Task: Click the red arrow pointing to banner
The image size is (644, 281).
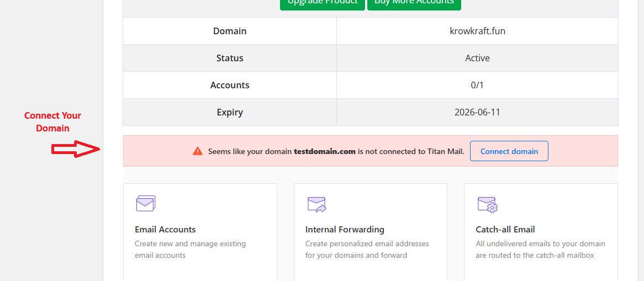Action: point(75,149)
